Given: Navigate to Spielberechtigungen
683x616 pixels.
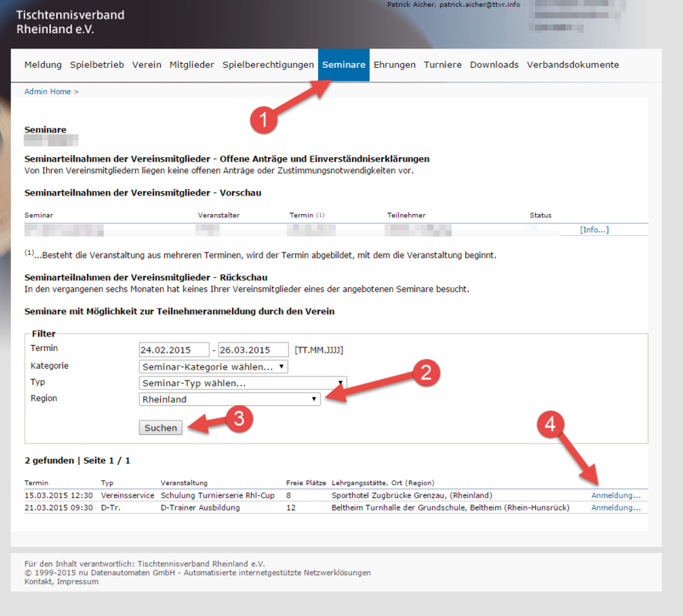Looking at the screenshot, I should (x=268, y=65).
